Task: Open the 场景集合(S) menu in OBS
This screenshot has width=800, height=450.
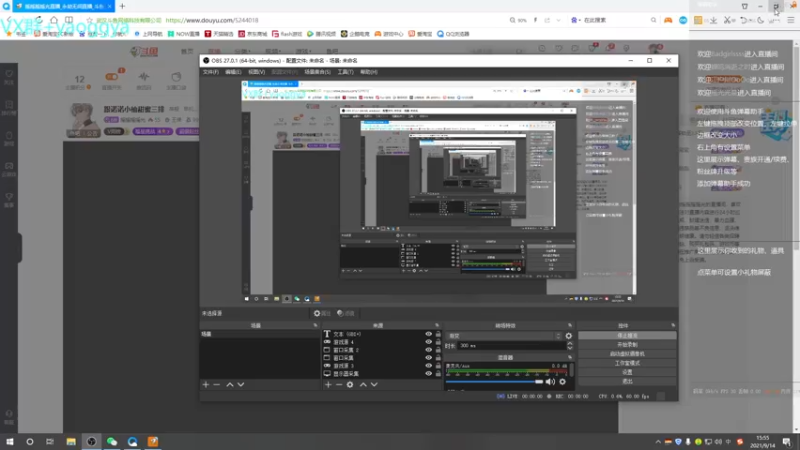Action: pos(317,72)
